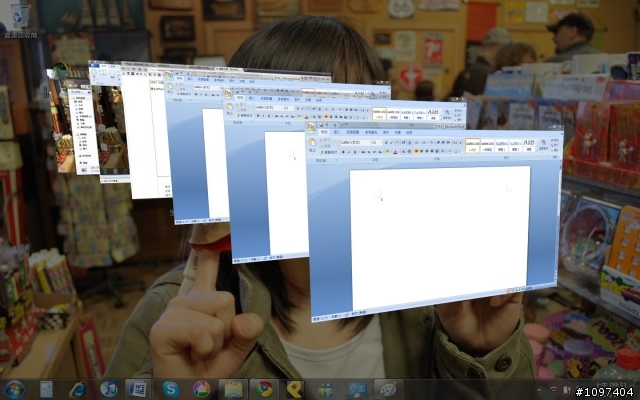Screen dimensions: 640x400
Task: Open yellow app icon beside Chrome on taskbar
Action: (295, 389)
